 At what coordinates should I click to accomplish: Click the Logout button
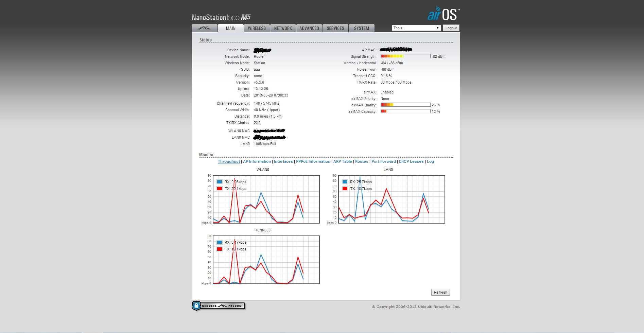451,28
